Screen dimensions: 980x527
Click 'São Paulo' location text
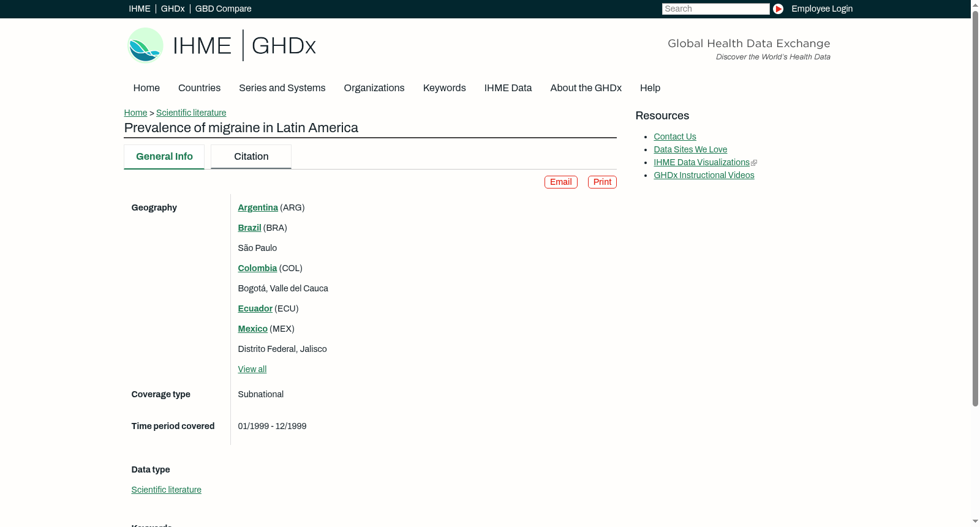click(257, 248)
